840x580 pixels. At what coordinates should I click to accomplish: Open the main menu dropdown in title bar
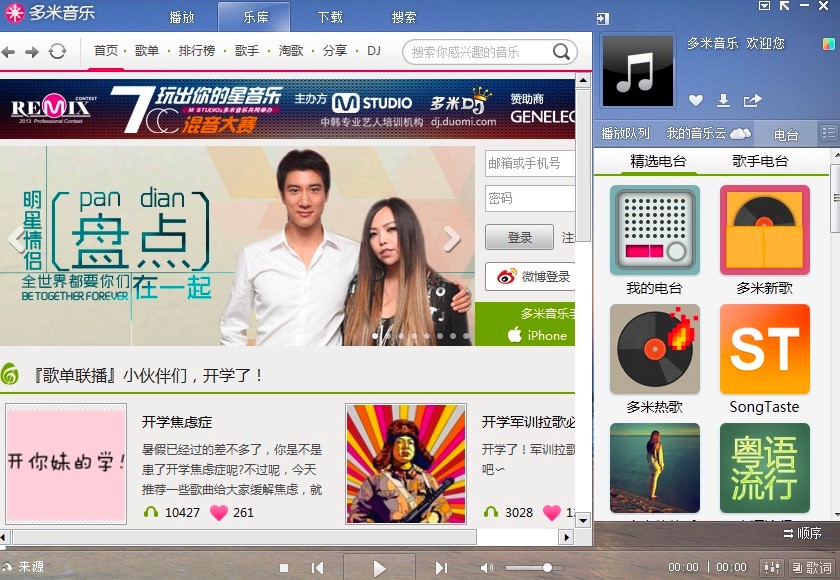pyautogui.click(x=764, y=6)
